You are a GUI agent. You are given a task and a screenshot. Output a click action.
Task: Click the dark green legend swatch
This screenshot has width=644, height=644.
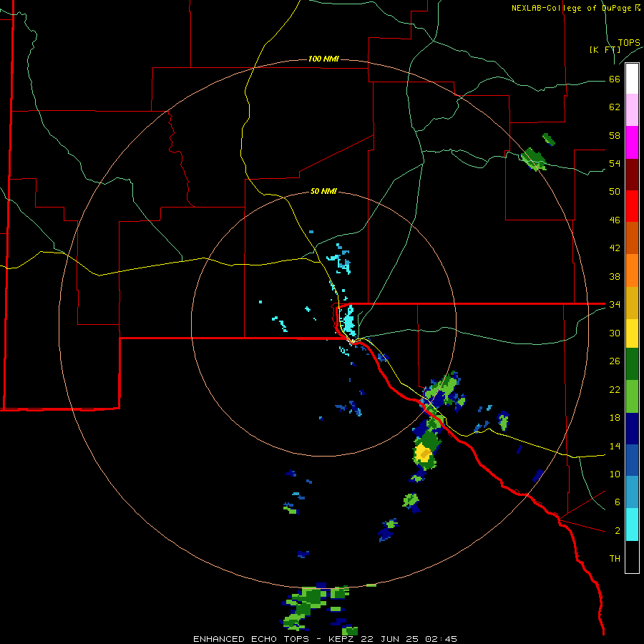point(632,364)
